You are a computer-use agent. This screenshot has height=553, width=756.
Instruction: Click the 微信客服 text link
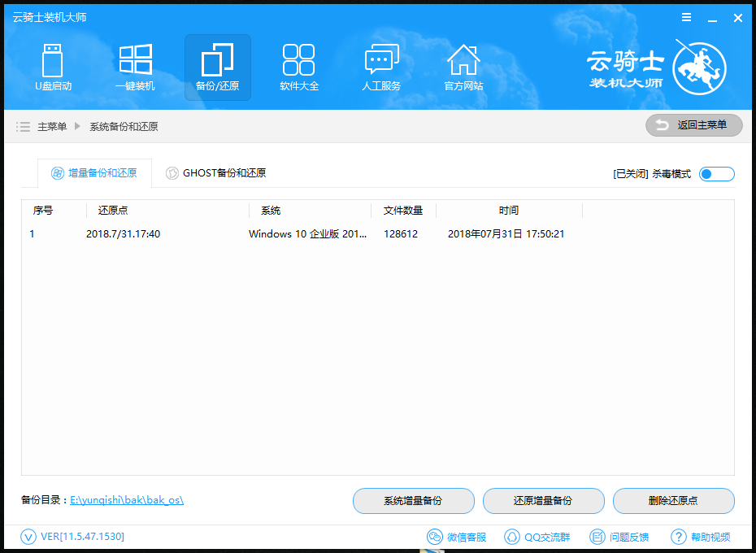tap(467, 537)
